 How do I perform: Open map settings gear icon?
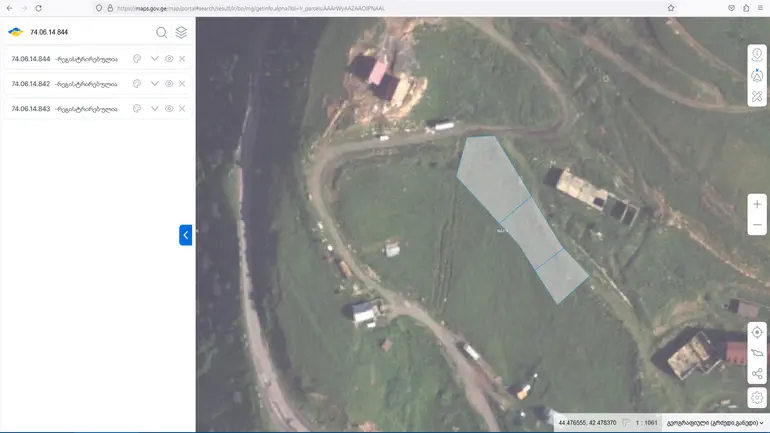point(757,398)
